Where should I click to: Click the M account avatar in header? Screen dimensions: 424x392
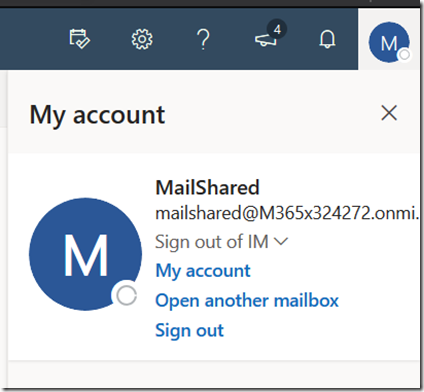(x=389, y=42)
